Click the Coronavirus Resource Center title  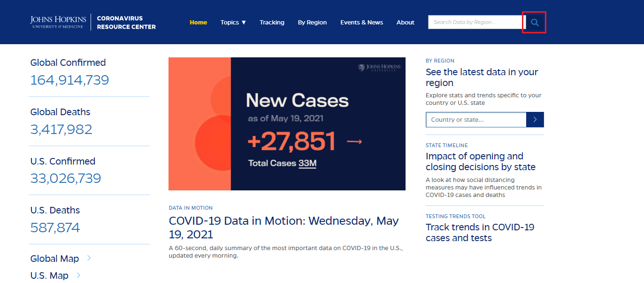[x=126, y=23]
